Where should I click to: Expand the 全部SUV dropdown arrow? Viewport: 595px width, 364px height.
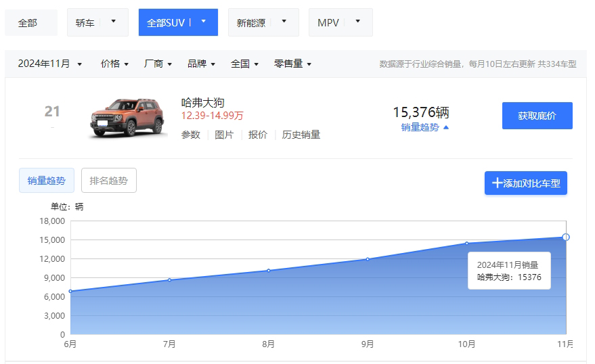tap(203, 21)
